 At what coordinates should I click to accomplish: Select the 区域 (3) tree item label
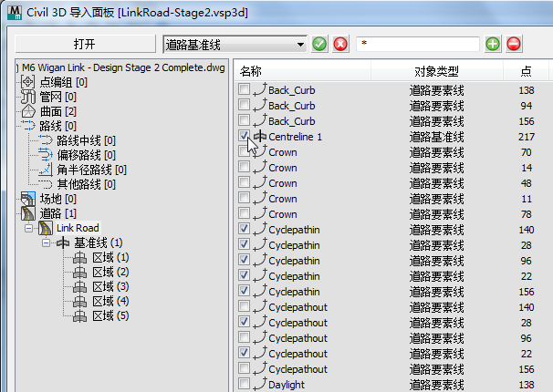tap(110, 286)
